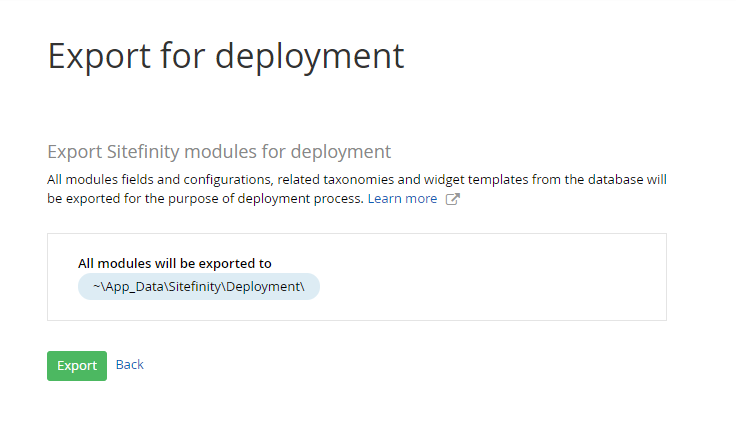Click 'Export Sitefinity modules for deployment' subheading
The image size is (736, 434).
219,152
